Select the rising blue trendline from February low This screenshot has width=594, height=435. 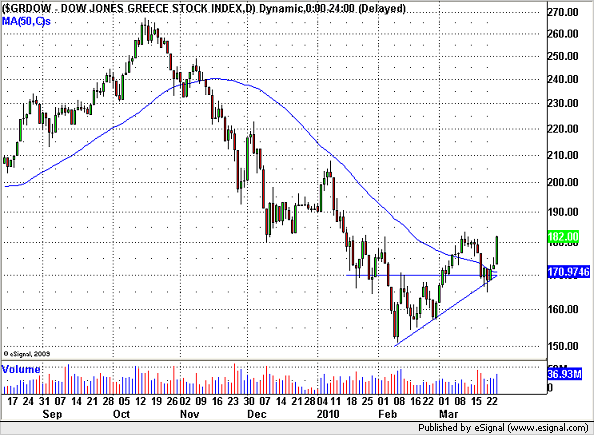446,311
